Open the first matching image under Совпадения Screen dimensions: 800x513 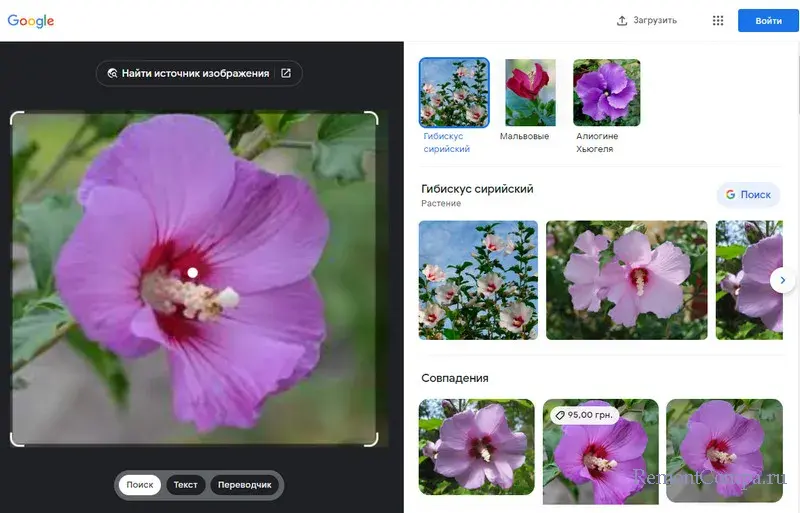tap(476, 446)
